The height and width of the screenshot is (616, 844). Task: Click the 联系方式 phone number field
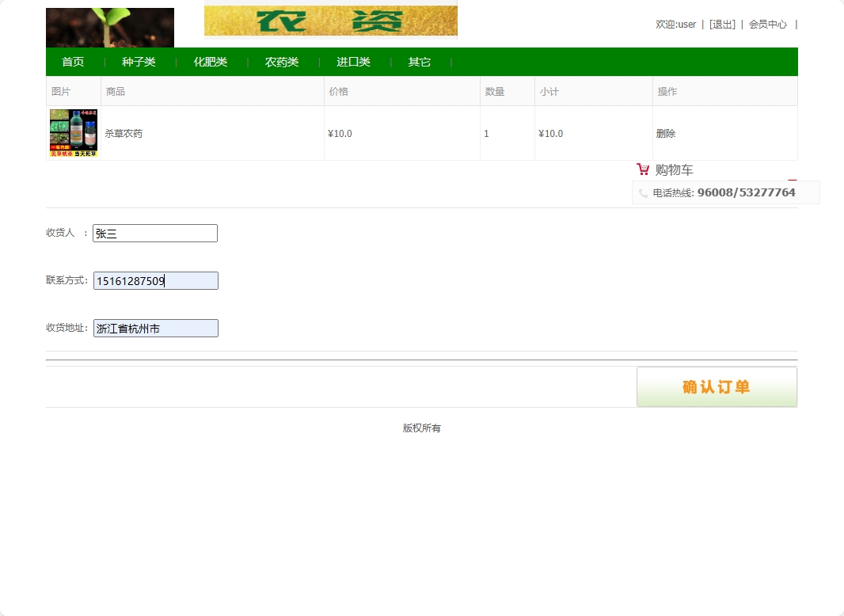tap(155, 280)
